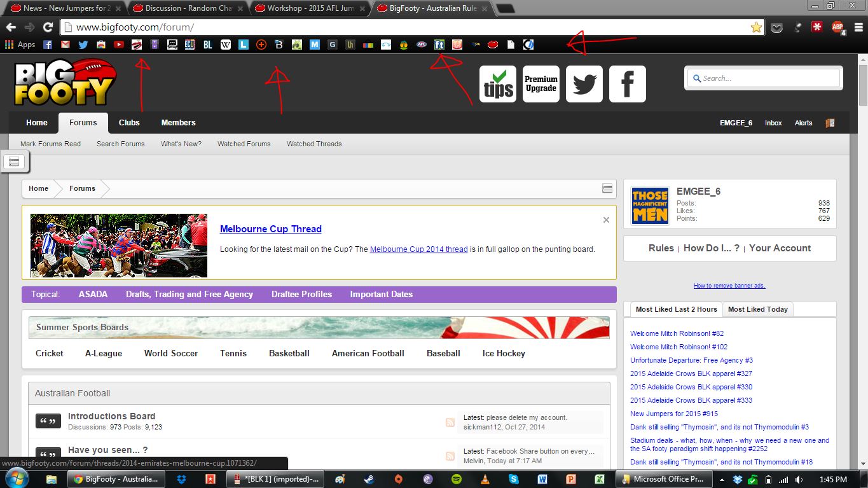
Task: Click the Watched Threads link
Action: pyautogui.click(x=314, y=144)
